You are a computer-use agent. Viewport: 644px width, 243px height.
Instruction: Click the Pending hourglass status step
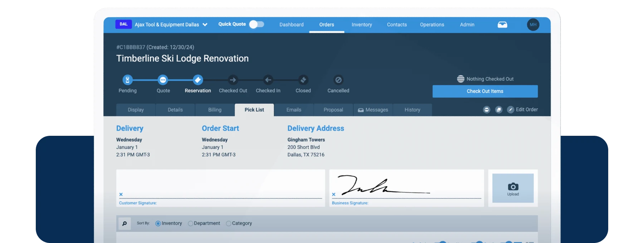[127, 80]
